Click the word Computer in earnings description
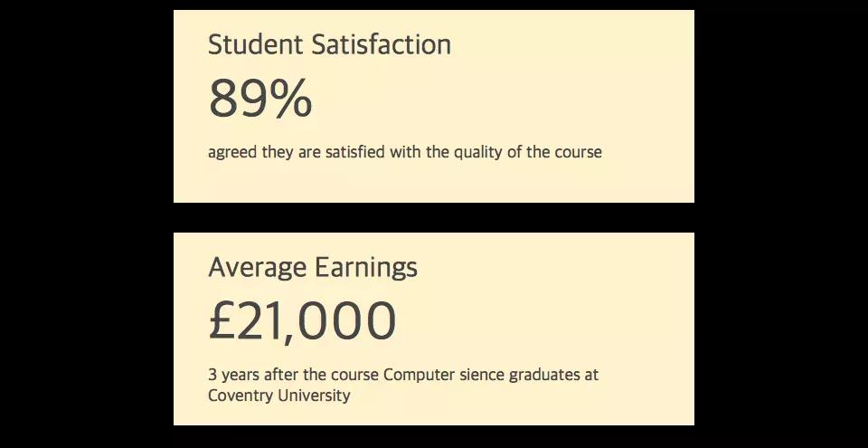 (x=419, y=375)
